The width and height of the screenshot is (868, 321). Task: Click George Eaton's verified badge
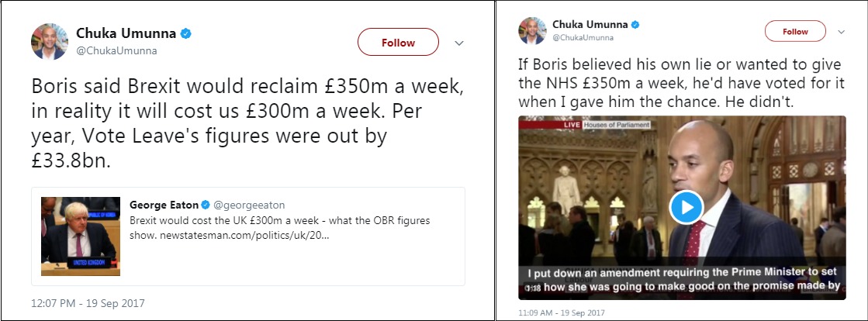(x=206, y=205)
